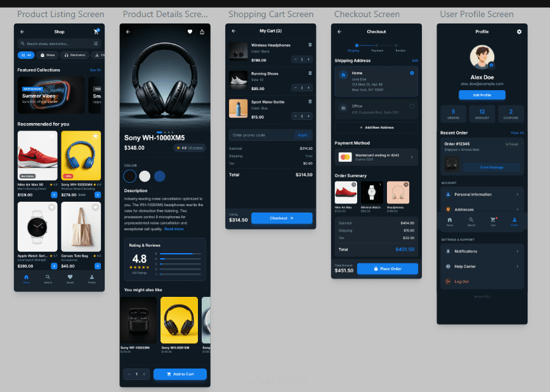Viewport: 550px width, 392px height.
Task: Select the Home shipping address radio
Action: [412, 73]
